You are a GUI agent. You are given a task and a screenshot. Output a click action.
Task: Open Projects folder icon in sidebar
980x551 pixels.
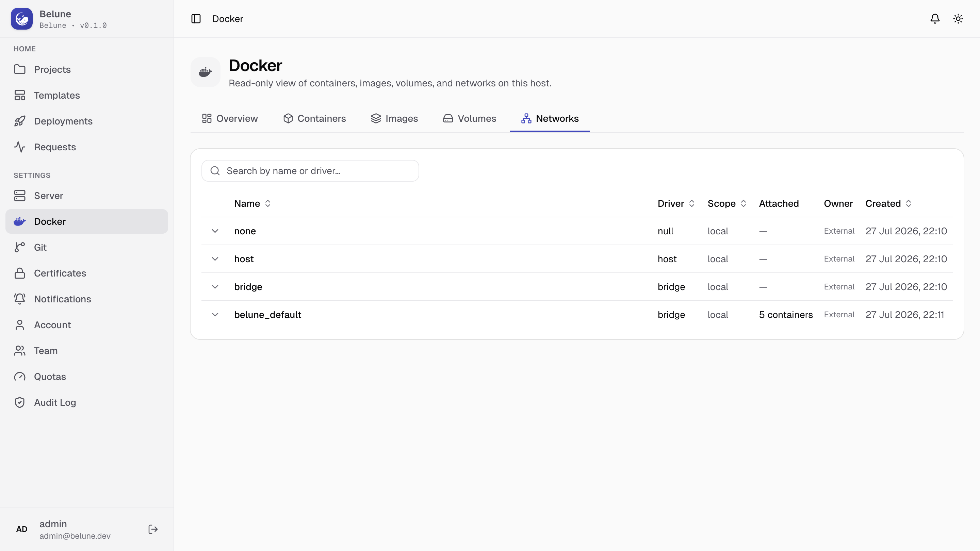[20, 69]
